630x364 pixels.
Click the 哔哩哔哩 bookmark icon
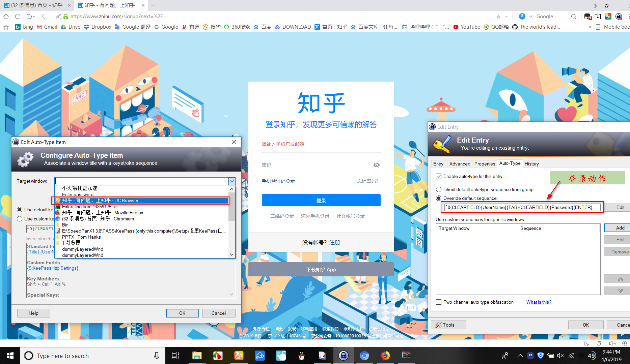pyautogui.click(x=404, y=27)
